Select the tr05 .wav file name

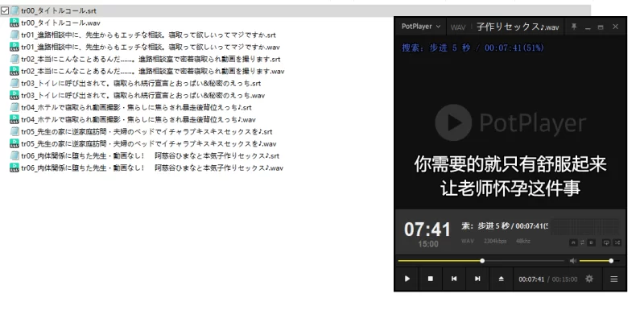[x=149, y=143]
